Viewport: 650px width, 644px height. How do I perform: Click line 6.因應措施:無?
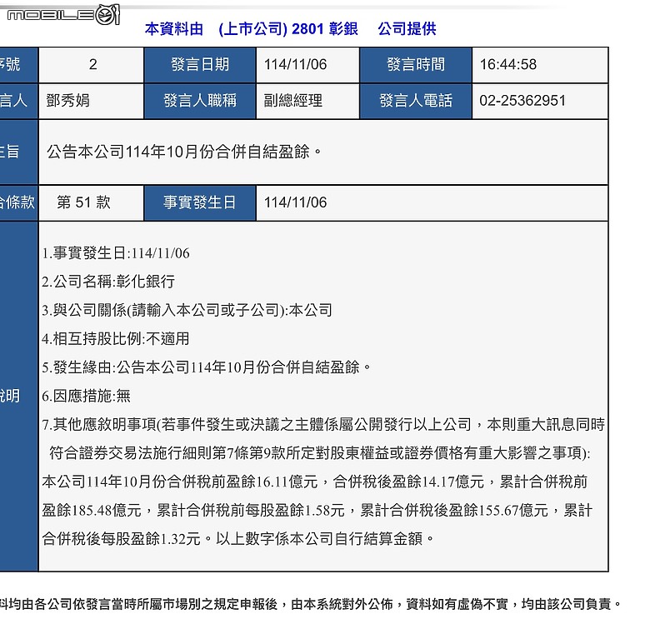tap(86, 397)
